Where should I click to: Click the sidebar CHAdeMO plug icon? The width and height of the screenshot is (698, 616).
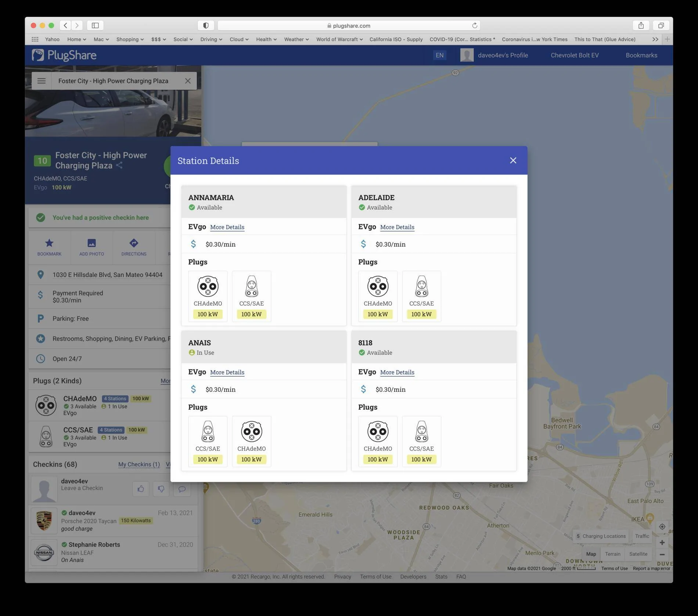point(46,405)
